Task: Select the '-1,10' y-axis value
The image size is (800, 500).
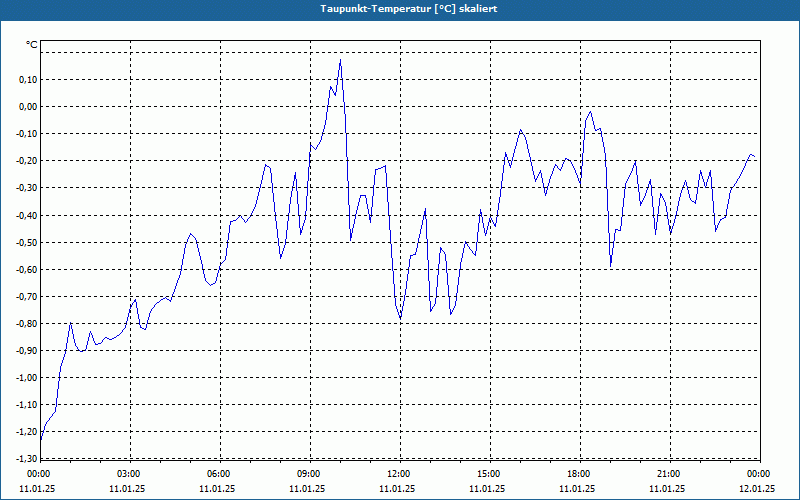Action: pos(27,405)
